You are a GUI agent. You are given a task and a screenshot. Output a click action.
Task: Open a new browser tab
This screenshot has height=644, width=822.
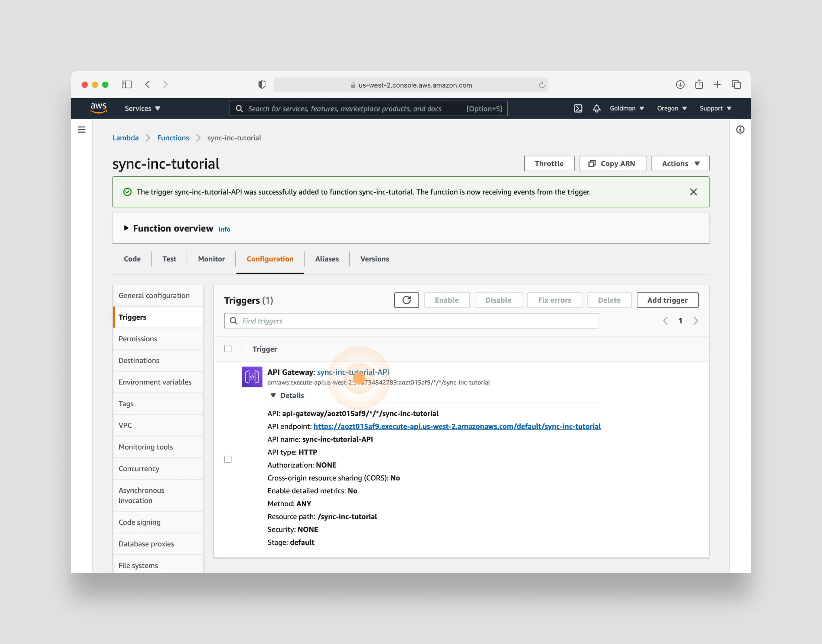(717, 84)
